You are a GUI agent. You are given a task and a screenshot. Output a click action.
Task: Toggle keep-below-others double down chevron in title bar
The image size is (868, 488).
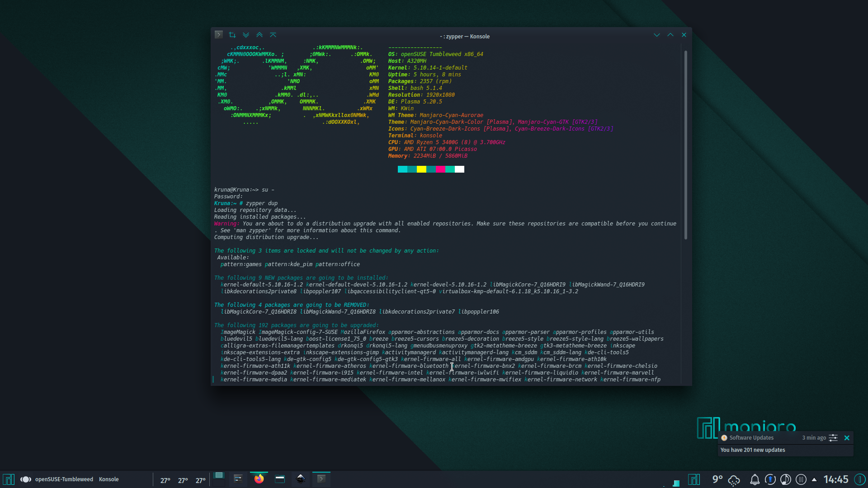coord(246,35)
